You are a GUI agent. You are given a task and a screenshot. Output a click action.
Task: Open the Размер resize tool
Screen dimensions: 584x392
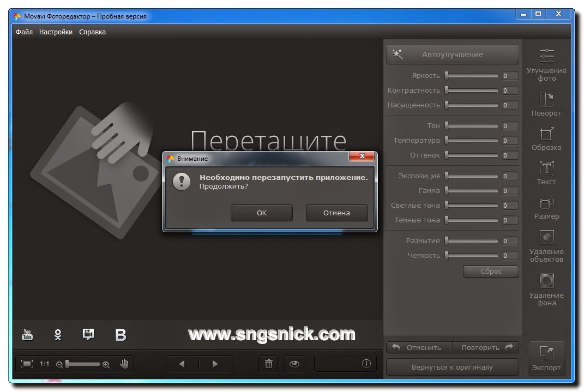click(546, 207)
